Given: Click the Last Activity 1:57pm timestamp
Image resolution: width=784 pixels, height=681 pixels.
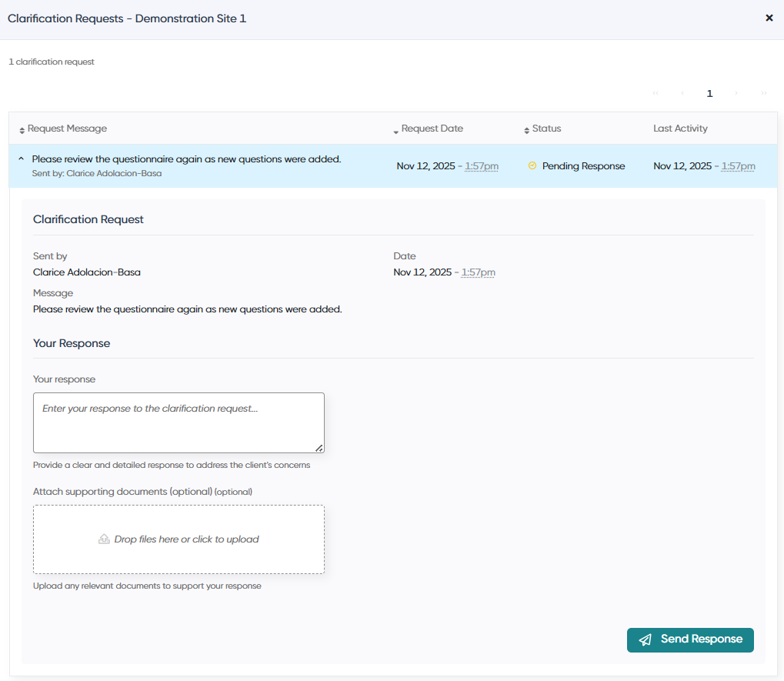Looking at the screenshot, I should [x=738, y=166].
